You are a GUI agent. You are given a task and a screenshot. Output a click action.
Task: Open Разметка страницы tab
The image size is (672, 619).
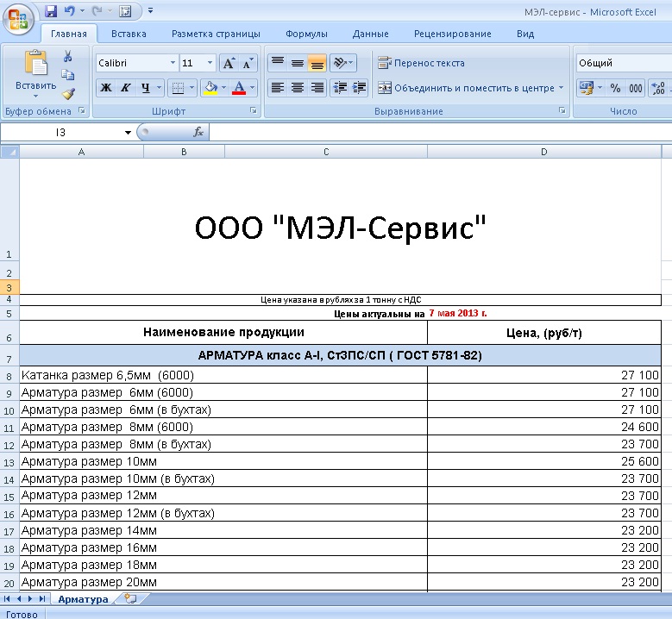pyautogui.click(x=216, y=34)
